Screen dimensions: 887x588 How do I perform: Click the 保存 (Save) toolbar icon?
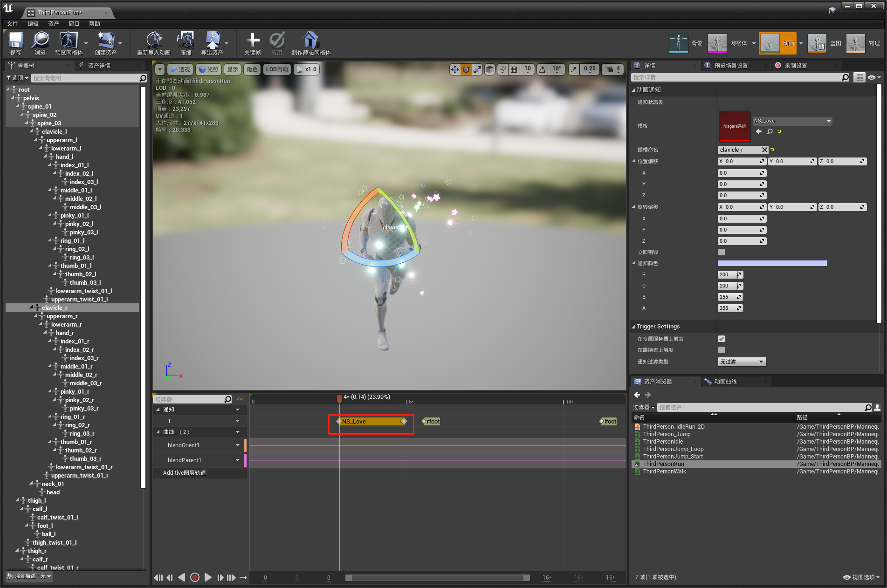pos(16,43)
